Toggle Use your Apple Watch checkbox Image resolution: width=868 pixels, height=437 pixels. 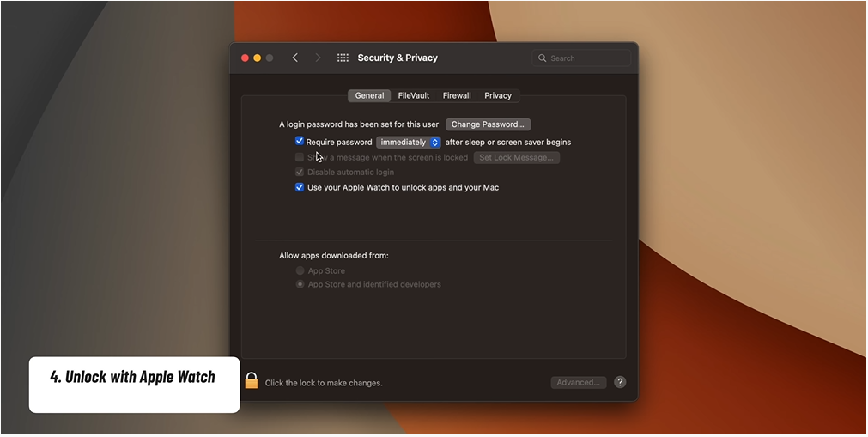tap(300, 187)
